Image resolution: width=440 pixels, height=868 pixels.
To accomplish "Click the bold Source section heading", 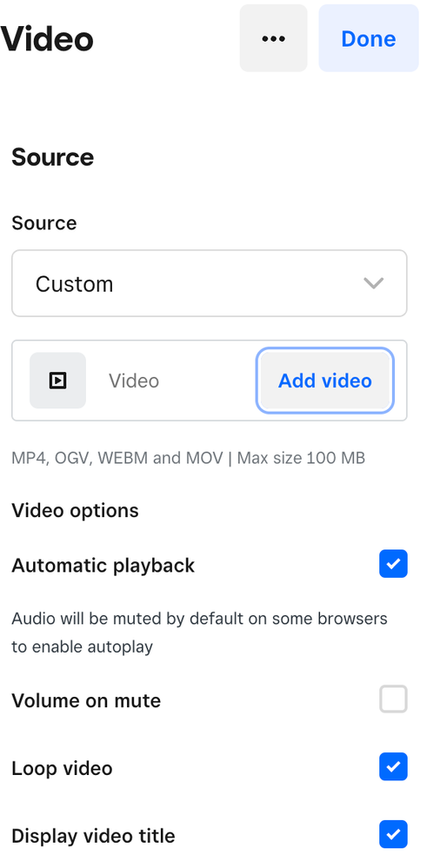I will coord(53,157).
